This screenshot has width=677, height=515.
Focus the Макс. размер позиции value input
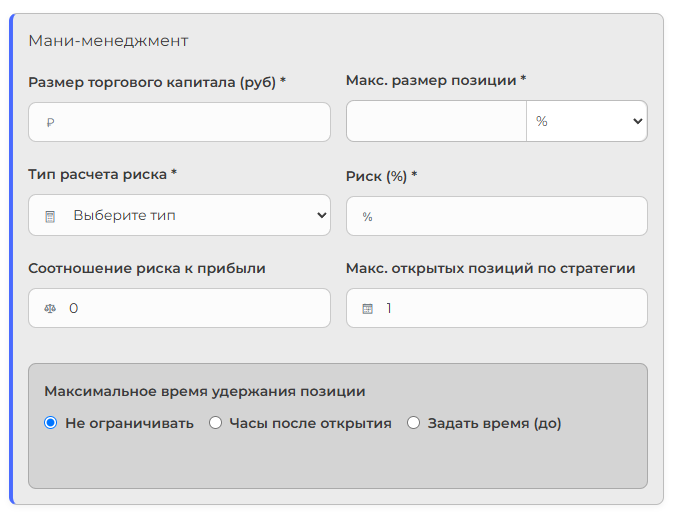436,121
